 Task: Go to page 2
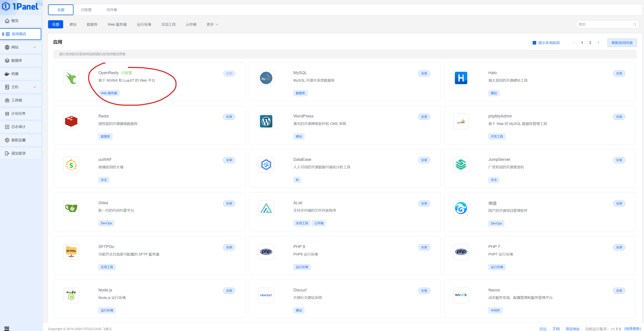coord(590,43)
